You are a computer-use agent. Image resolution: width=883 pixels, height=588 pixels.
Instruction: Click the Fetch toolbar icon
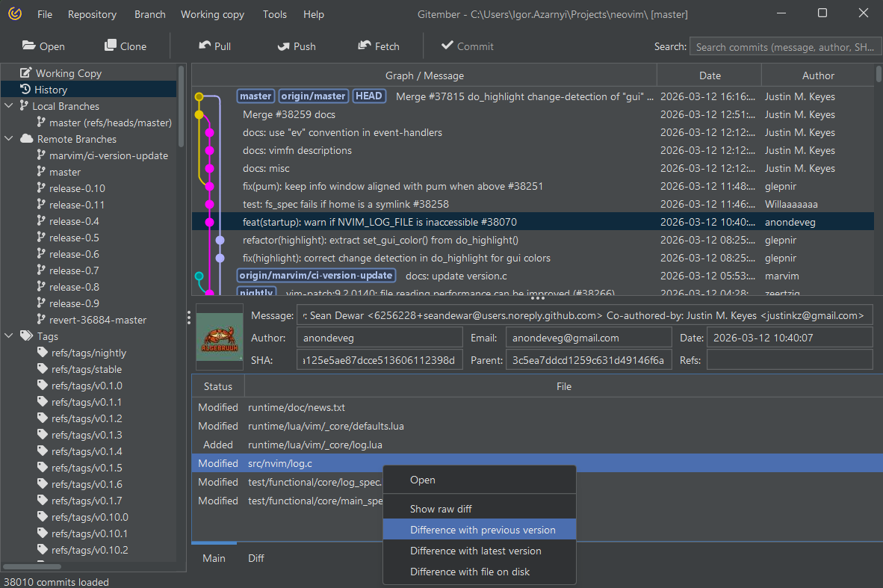pyautogui.click(x=365, y=46)
